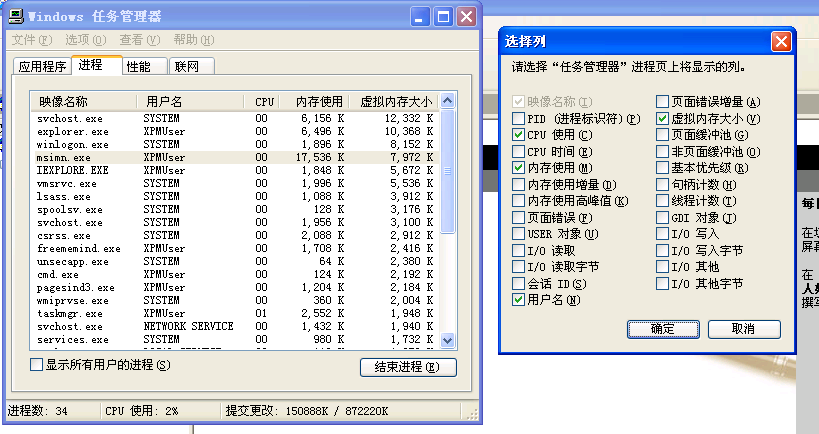819x434 pixels.
Task: Check the 句柄计数 checkbox
Action: pyautogui.click(x=662, y=184)
